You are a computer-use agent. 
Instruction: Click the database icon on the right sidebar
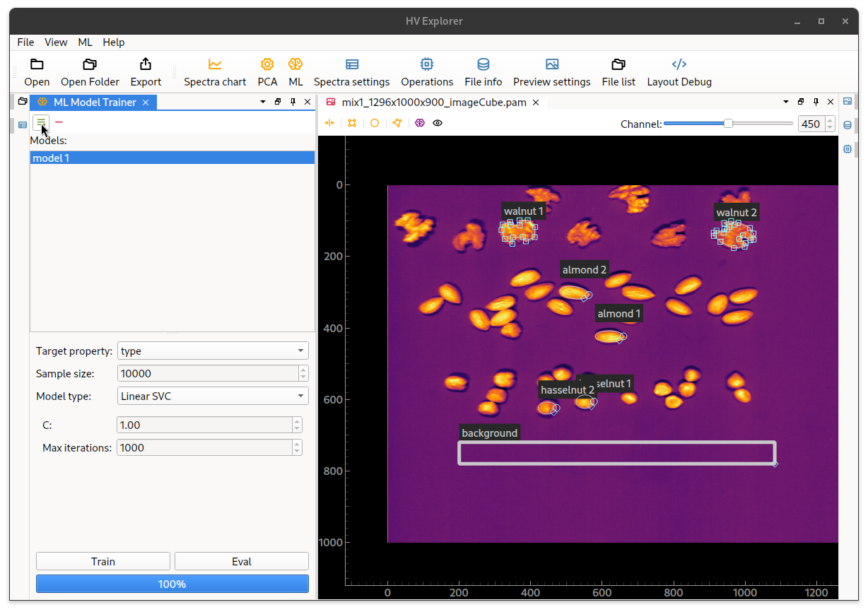tap(848, 125)
